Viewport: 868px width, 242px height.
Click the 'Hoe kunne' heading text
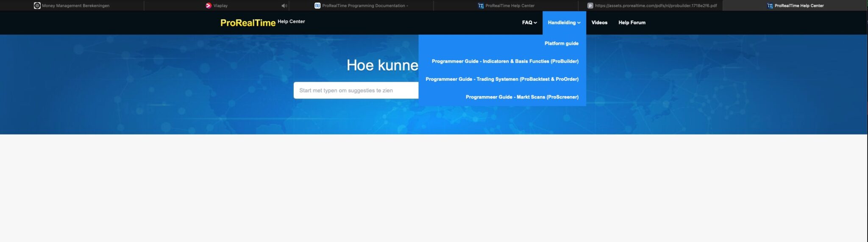coord(382,65)
